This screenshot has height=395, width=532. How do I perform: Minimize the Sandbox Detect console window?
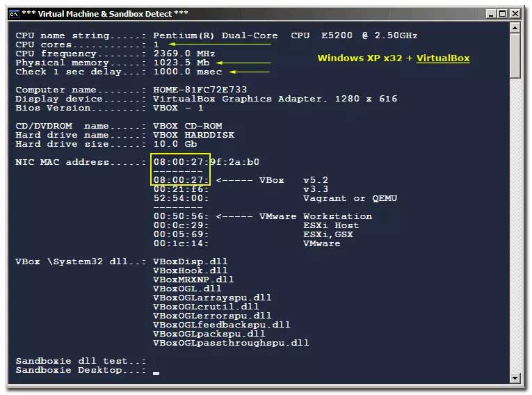491,13
